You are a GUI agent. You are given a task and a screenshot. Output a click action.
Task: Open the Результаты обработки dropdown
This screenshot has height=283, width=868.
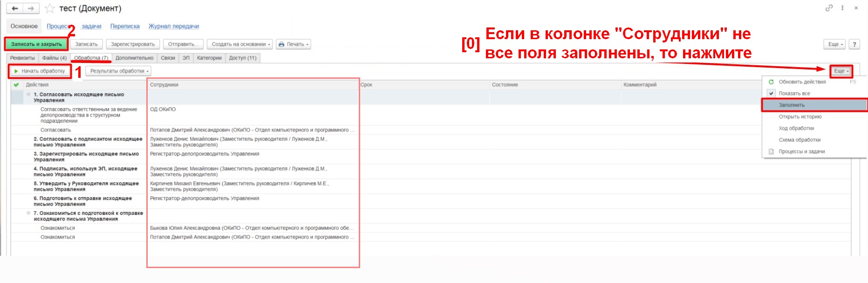tap(118, 71)
